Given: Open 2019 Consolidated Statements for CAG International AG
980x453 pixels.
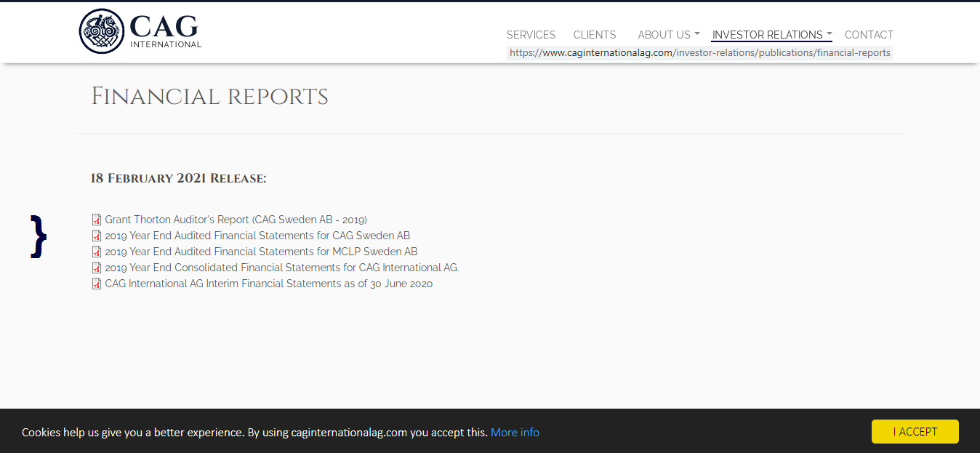Looking at the screenshot, I should (282, 268).
